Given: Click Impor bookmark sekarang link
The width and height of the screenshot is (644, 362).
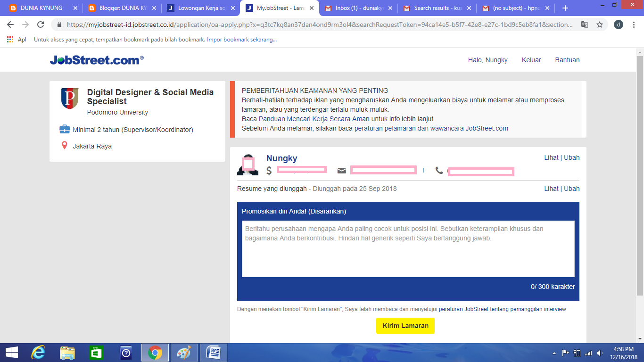Looking at the screenshot, I should click(242, 40).
